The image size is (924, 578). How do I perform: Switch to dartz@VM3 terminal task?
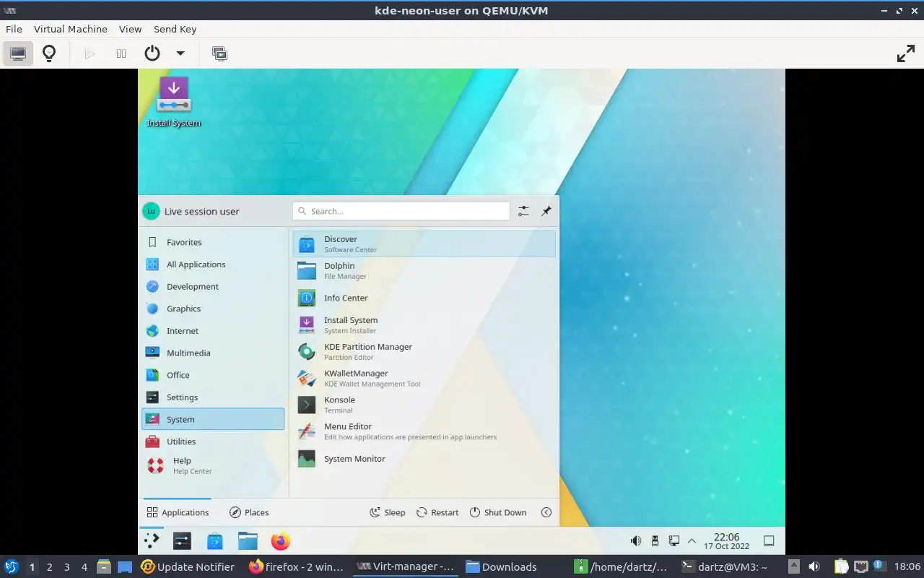click(x=725, y=567)
